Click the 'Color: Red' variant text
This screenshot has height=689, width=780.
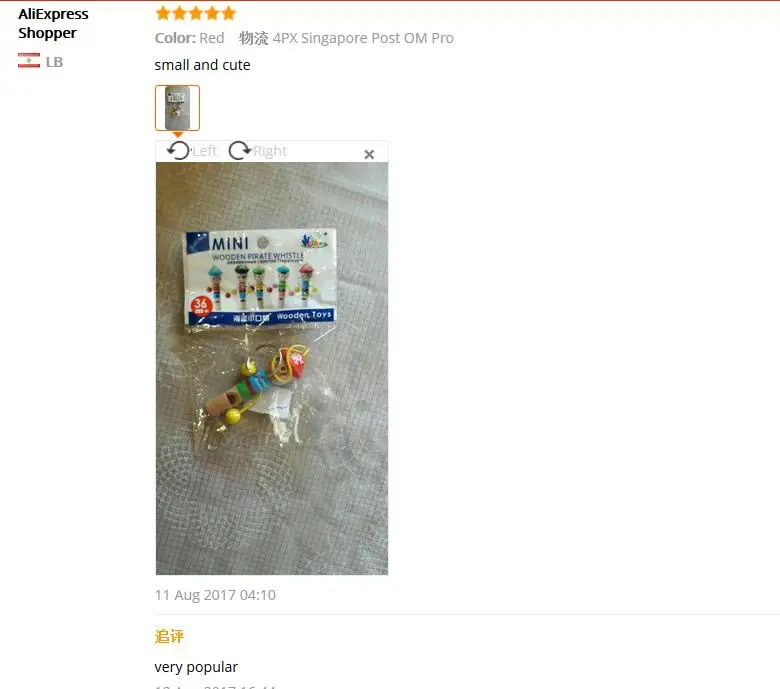190,38
